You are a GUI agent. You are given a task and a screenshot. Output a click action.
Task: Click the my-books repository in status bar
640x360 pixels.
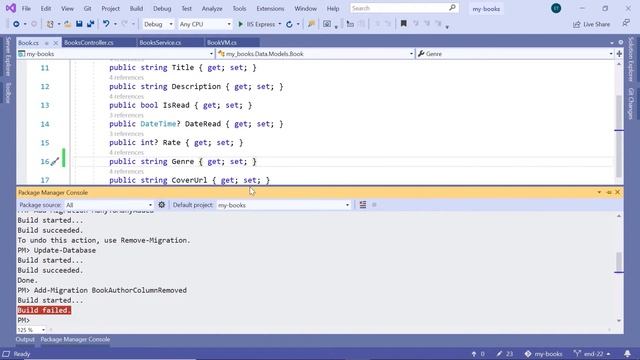coord(544,354)
